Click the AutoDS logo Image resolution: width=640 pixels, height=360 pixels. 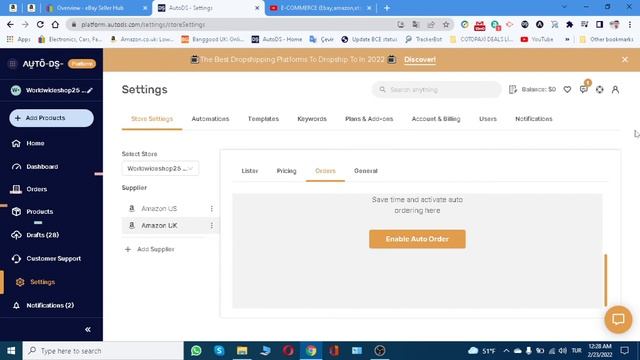[43, 64]
